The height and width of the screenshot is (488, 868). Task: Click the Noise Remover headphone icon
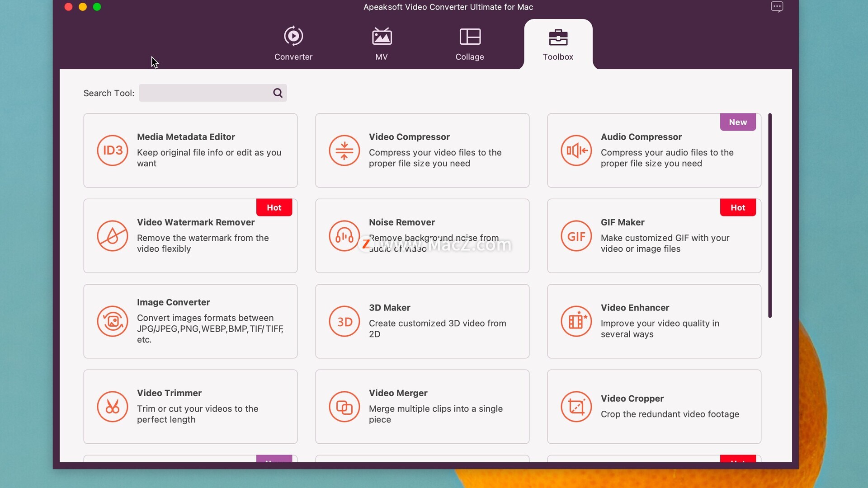(344, 236)
